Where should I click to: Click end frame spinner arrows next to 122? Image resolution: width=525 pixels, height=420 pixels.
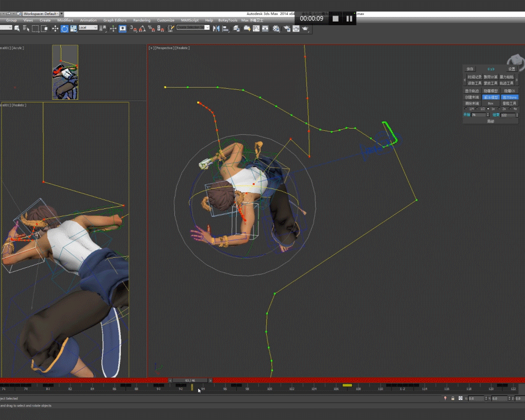pos(517,115)
